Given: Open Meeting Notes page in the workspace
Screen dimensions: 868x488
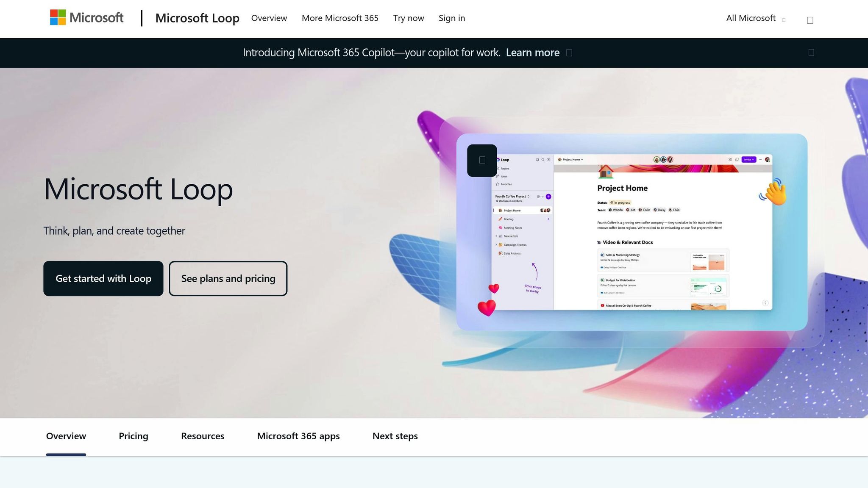Looking at the screenshot, I should (x=513, y=227).
